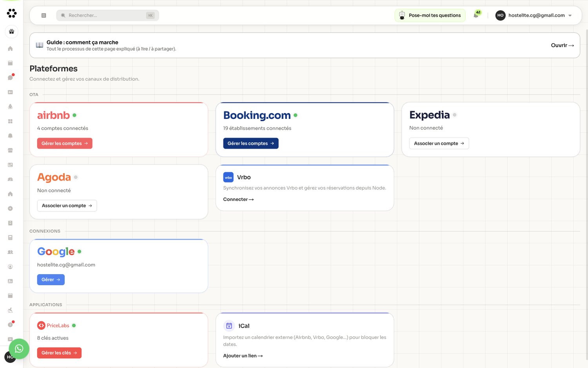
Task: Open the guide via Ouvrir link
Action: pos(562,45)
